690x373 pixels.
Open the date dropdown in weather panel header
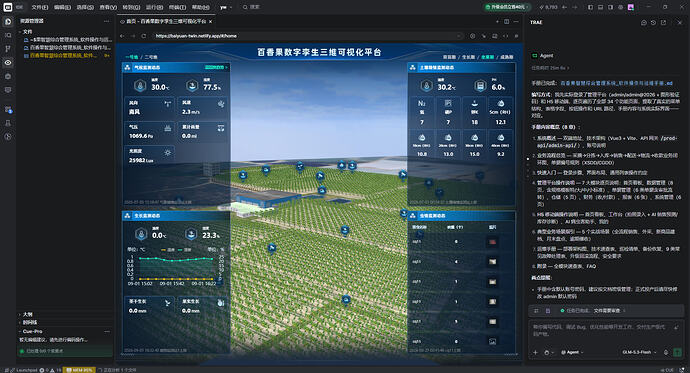[216, 67]
